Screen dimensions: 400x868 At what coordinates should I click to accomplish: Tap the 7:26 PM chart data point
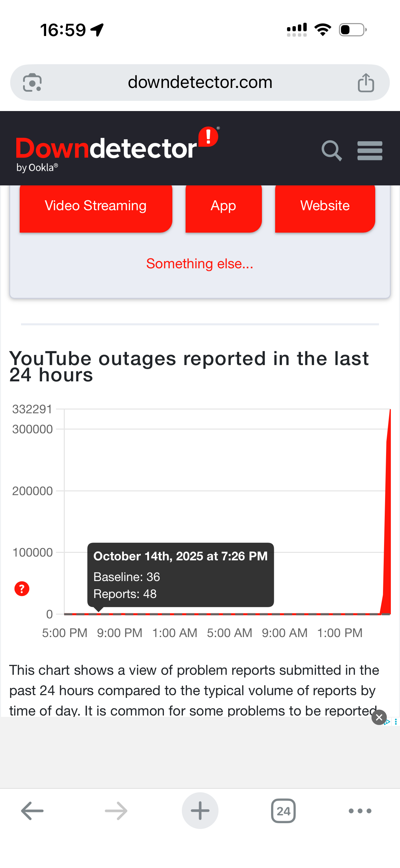tap(98, 613)
